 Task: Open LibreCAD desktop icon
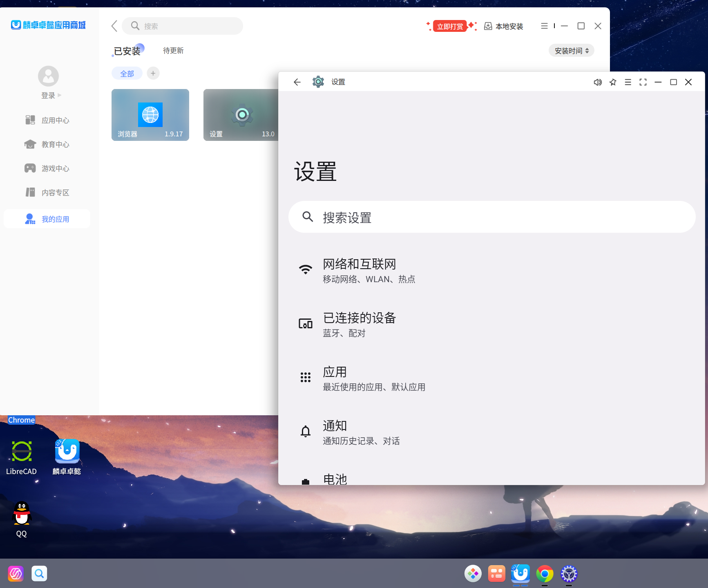(x=21, y=457)
